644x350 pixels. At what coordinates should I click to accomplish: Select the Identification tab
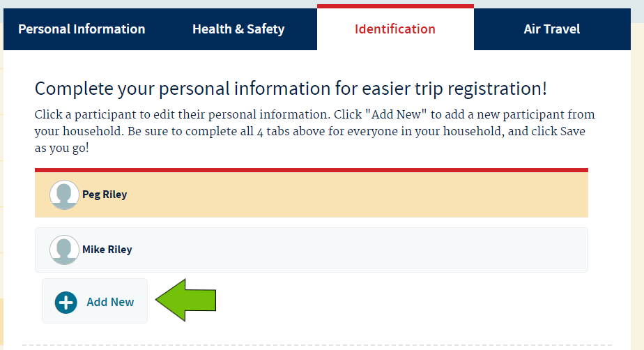pos(395,29)
